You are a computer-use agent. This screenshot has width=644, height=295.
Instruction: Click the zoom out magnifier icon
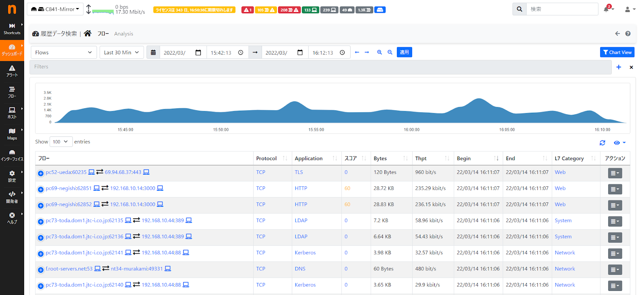(x=390, y=52)
